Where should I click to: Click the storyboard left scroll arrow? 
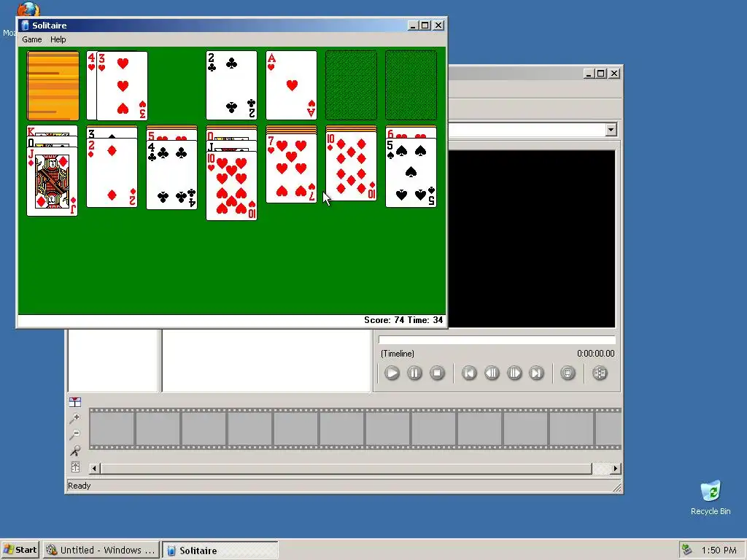(x=94, y=469)
